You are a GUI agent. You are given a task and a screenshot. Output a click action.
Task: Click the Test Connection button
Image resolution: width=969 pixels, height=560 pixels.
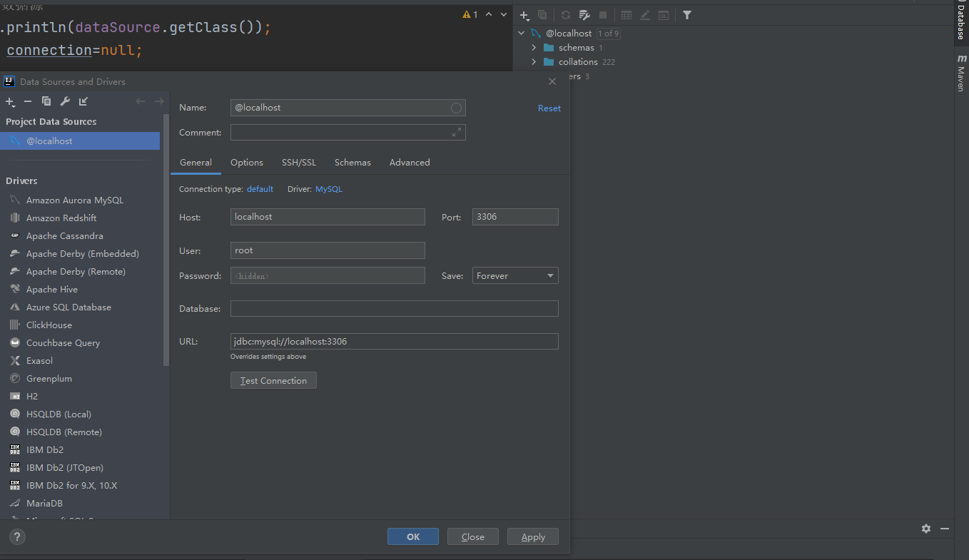pos(273,380)
